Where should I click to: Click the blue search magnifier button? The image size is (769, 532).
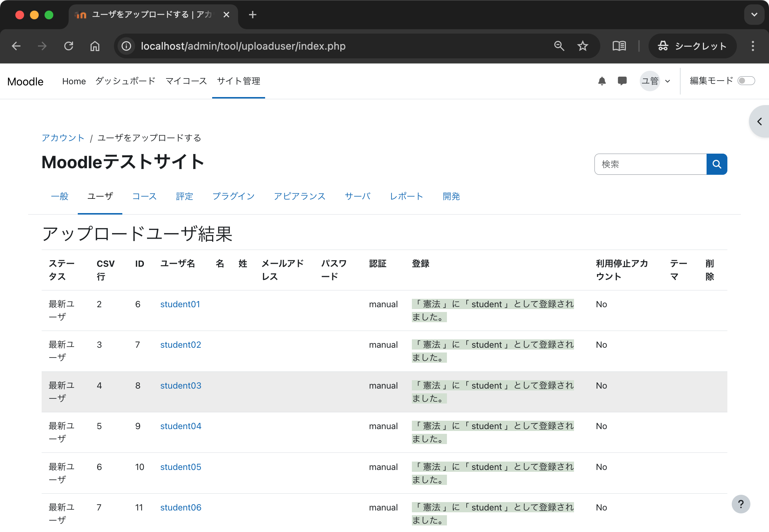tap(716, 164)
